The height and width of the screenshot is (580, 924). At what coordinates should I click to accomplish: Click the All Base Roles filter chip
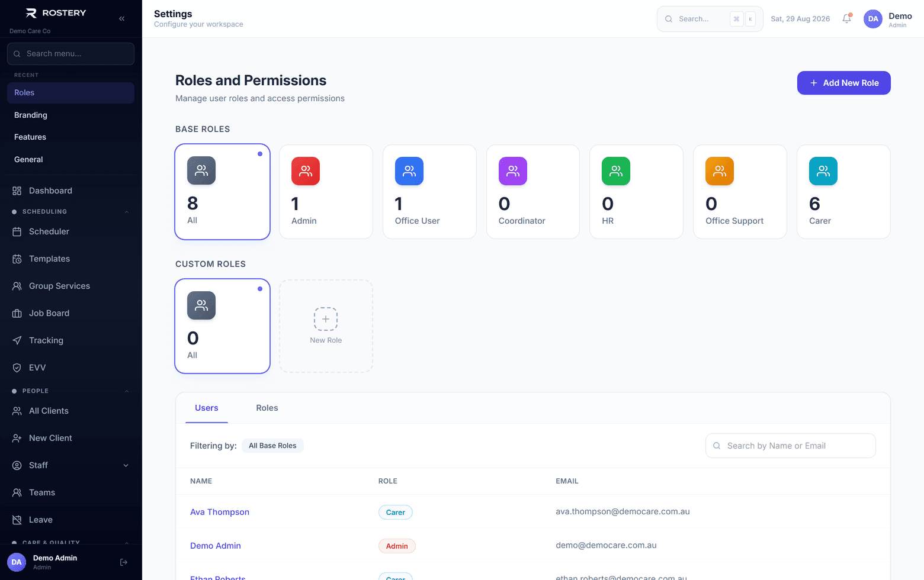tap(272, 446)
